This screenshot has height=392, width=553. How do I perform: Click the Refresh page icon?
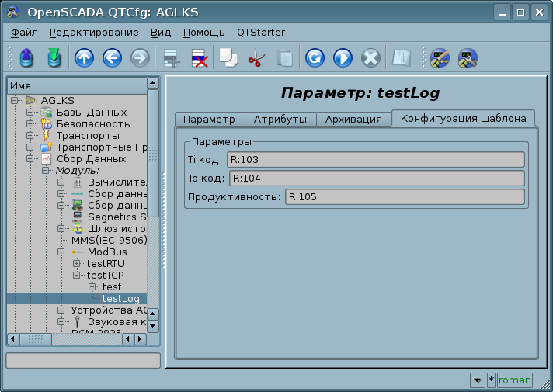coord(315,58)
